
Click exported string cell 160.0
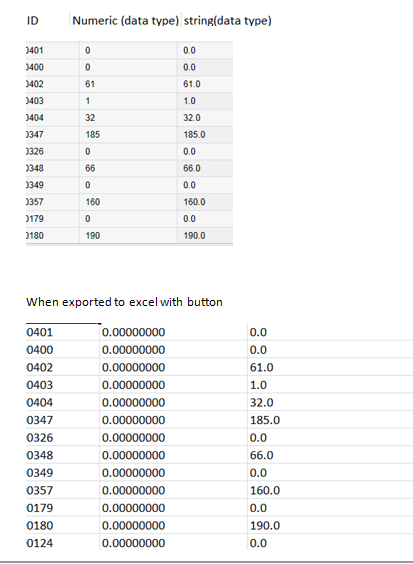pyautogui.click(x=265, y=490)
